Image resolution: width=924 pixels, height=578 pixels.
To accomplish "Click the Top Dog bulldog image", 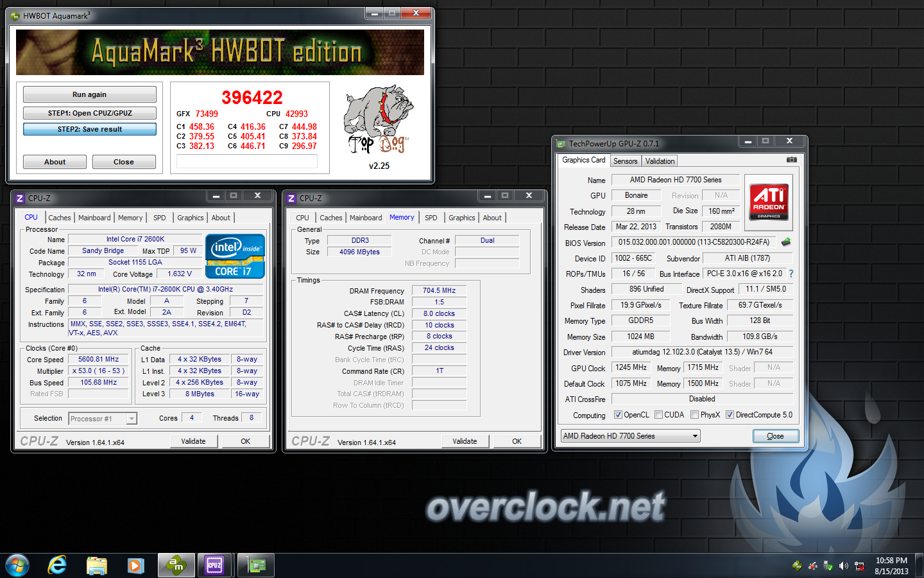I will (x=379, y=120).
